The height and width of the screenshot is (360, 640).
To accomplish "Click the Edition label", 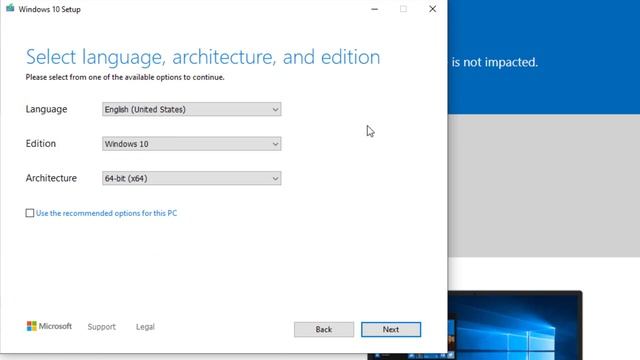I will click(x=41, y=144).
